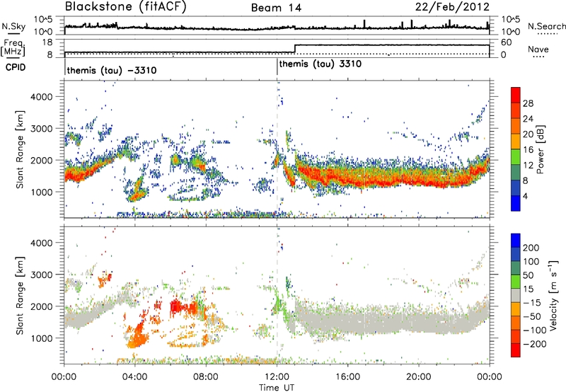Click the "Slant Range [km]" label of velocity panel
Image resolution: width=566 pixels, height=392 pixels.
20,296
